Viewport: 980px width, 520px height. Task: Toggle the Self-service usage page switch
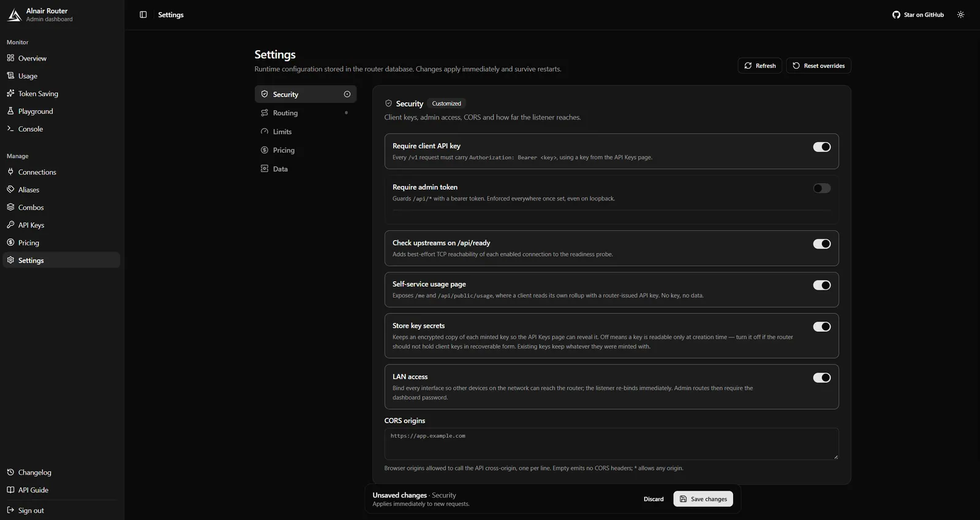click(x=821, y=285)
